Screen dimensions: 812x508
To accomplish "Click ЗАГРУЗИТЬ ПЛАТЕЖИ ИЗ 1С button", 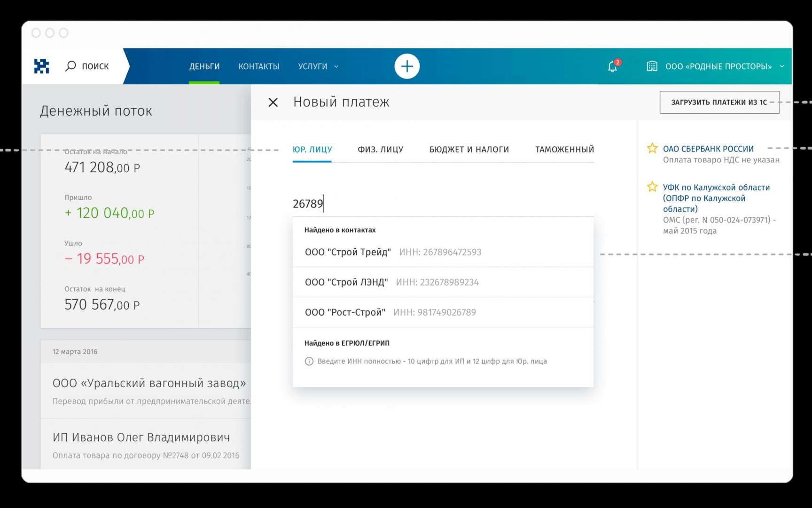I will click(719, 102).
